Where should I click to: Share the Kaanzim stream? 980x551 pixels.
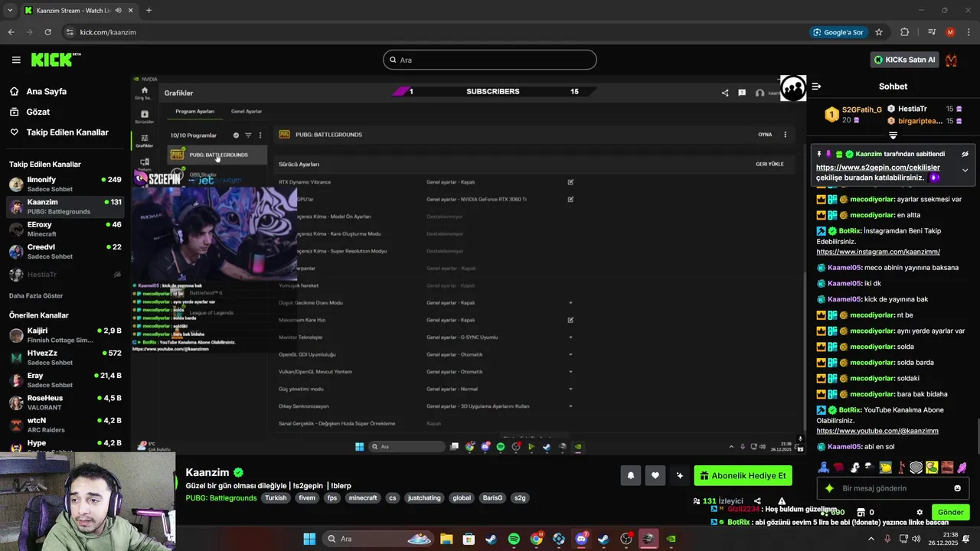(x=757, y=501)
